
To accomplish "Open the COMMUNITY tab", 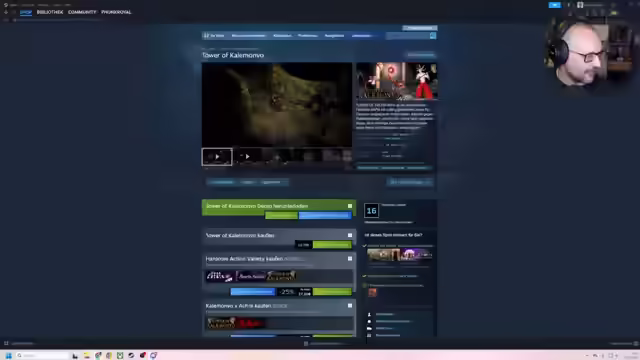I will tap(82, 12).
